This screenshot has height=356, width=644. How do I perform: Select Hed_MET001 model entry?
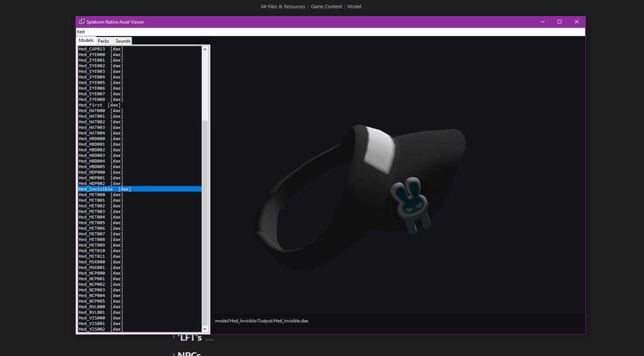click(x=140, y=200)
